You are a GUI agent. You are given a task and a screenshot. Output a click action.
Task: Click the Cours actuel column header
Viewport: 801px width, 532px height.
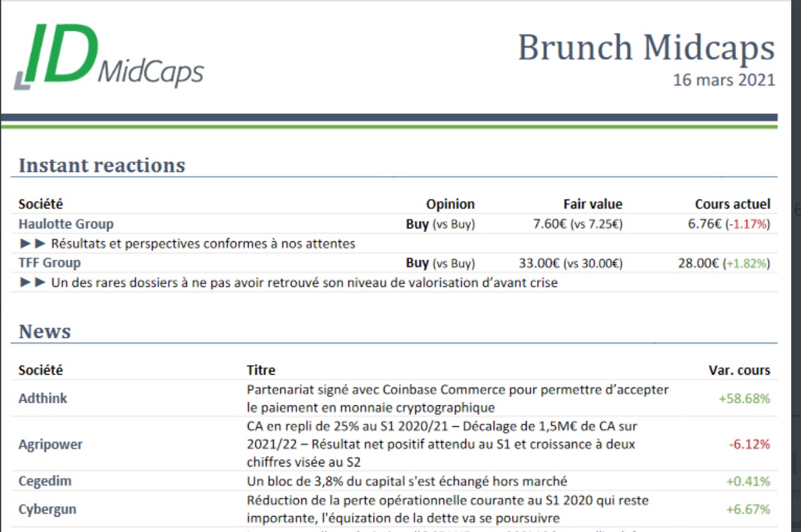click(732, 204)
